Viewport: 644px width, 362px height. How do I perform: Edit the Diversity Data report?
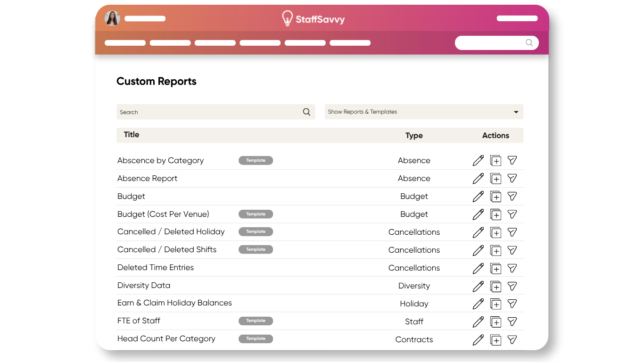point(478,286)
